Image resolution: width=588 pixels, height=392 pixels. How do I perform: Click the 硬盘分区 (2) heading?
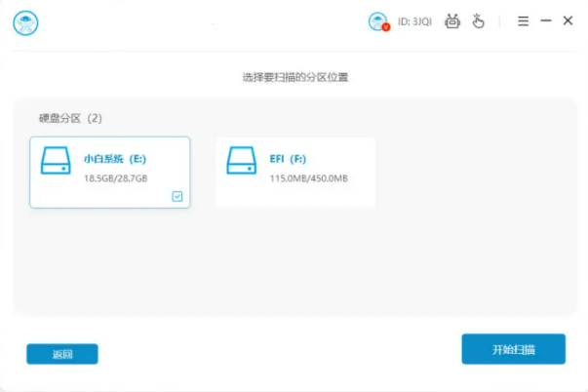(x=70, y=119)
